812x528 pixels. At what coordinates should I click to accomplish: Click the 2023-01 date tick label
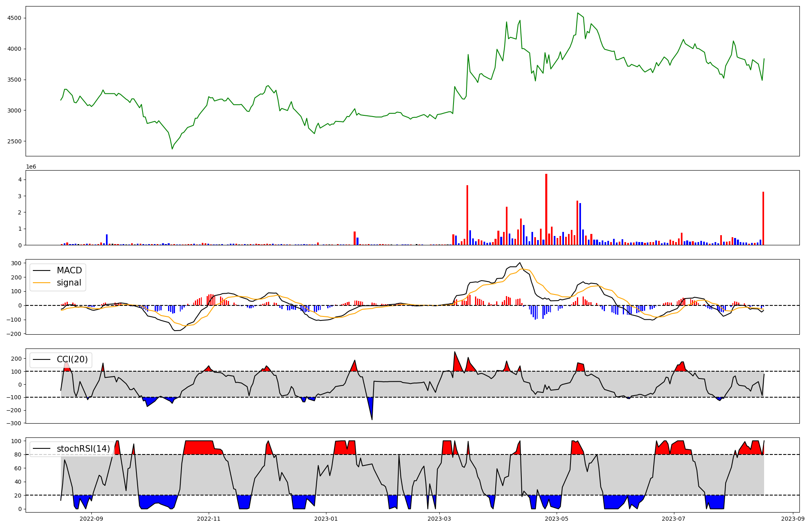coord(326,519)
